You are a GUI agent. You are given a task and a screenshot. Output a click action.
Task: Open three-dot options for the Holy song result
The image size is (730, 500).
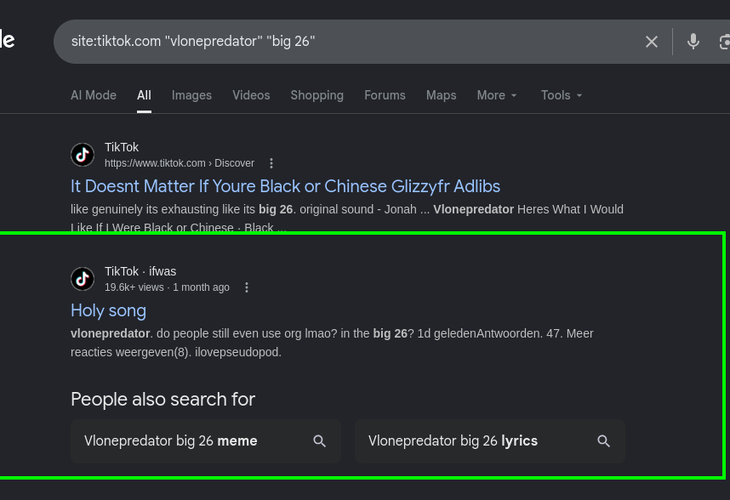tap(247, 288)
